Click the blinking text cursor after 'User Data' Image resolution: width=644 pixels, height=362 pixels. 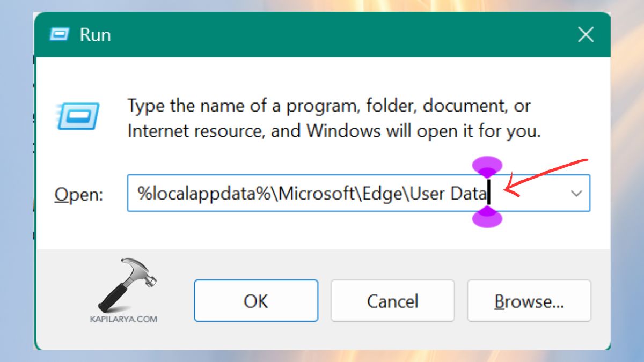tap(489, 193)
